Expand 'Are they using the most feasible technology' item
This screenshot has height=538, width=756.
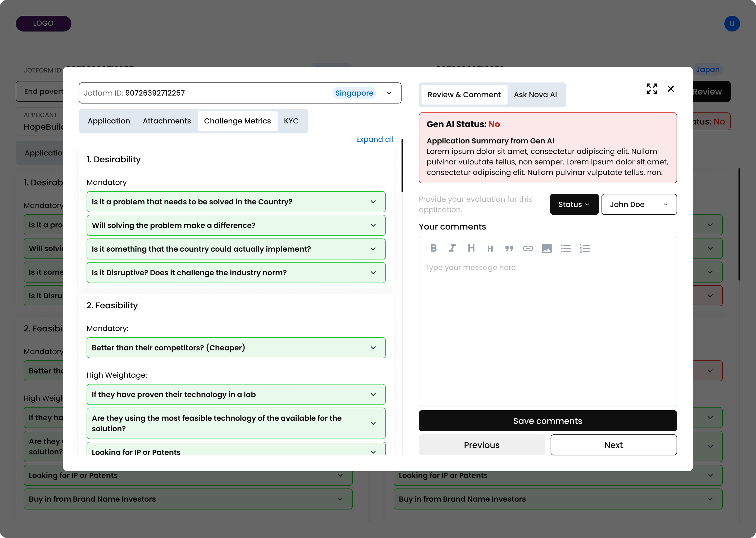tap(236, 423)
